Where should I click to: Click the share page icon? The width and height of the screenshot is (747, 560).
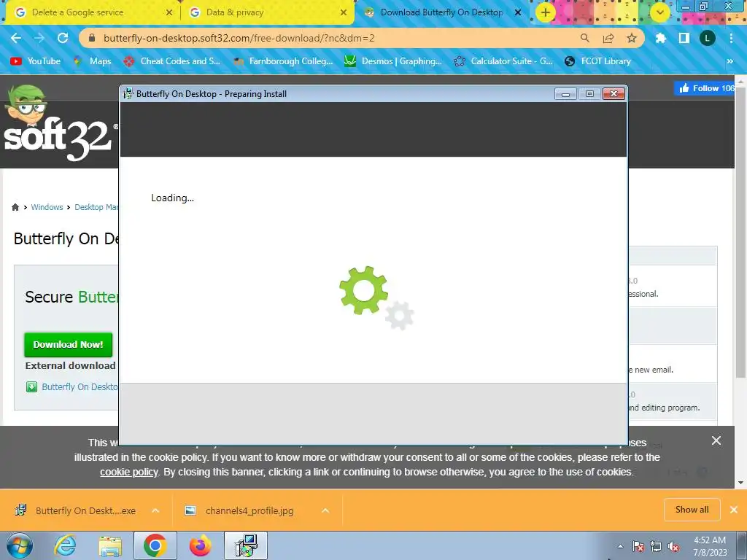pyautogui.click(x=608, y=38)
